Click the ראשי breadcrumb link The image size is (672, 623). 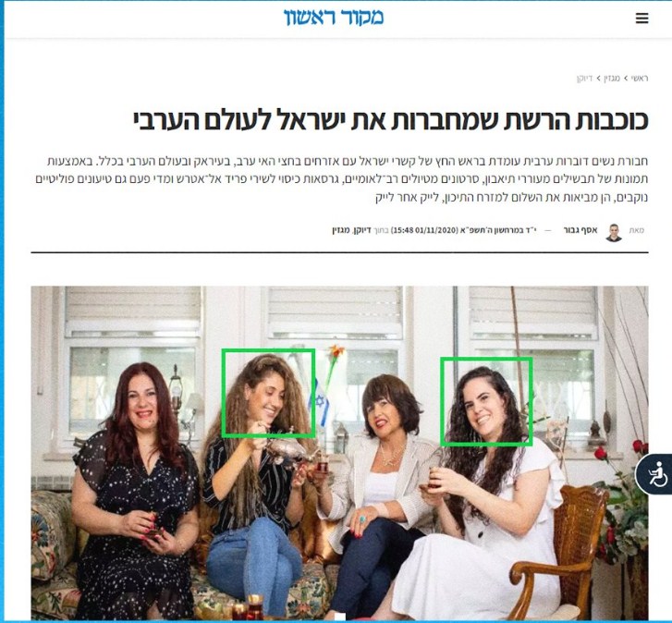click(x=640, y=79)
